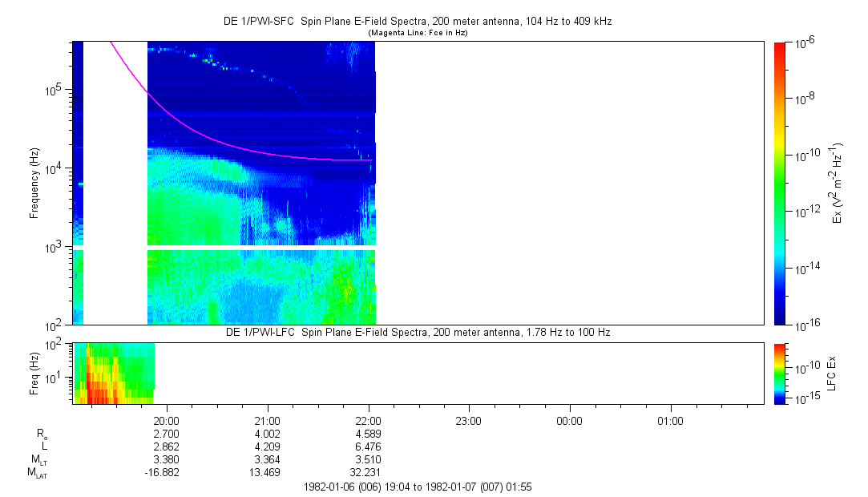The image size is (868, 497).
Task: Select the 21:00 time axis tick label
Action: pos(267,420)
